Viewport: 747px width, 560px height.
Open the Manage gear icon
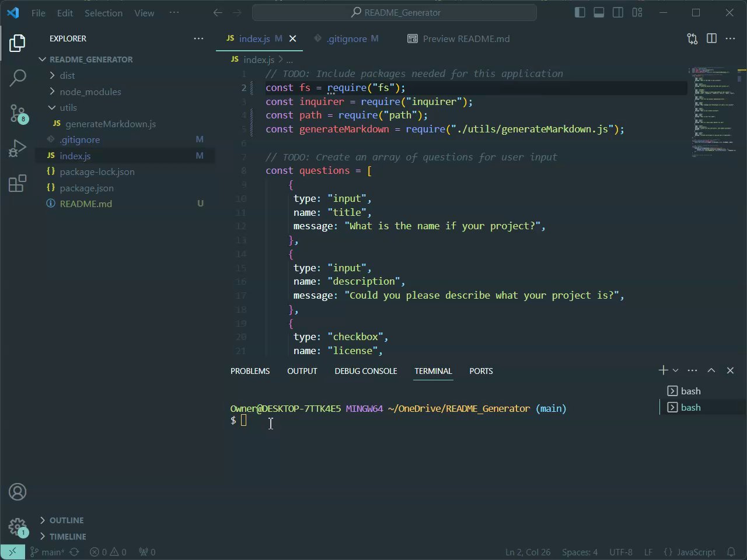[18, 526]
